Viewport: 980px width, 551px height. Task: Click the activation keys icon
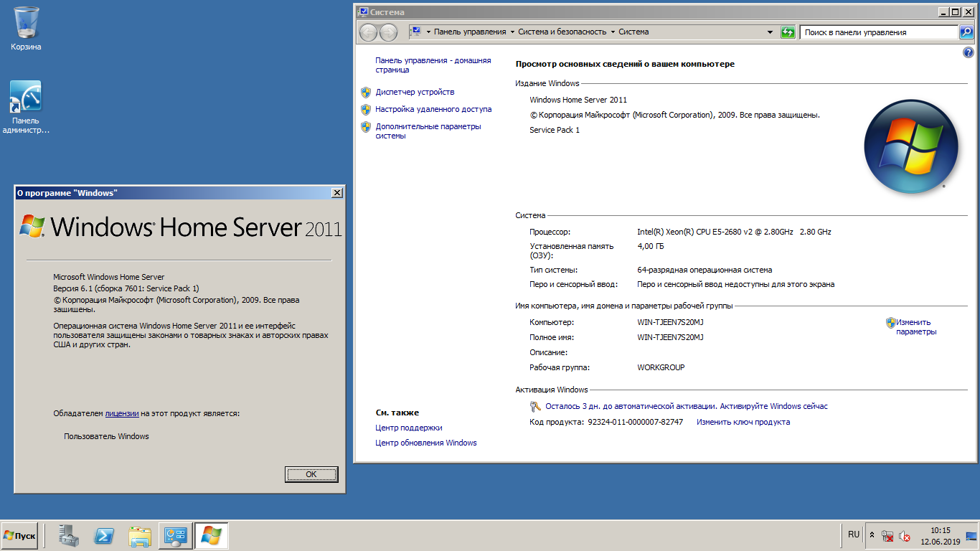(x=535, y=407)
